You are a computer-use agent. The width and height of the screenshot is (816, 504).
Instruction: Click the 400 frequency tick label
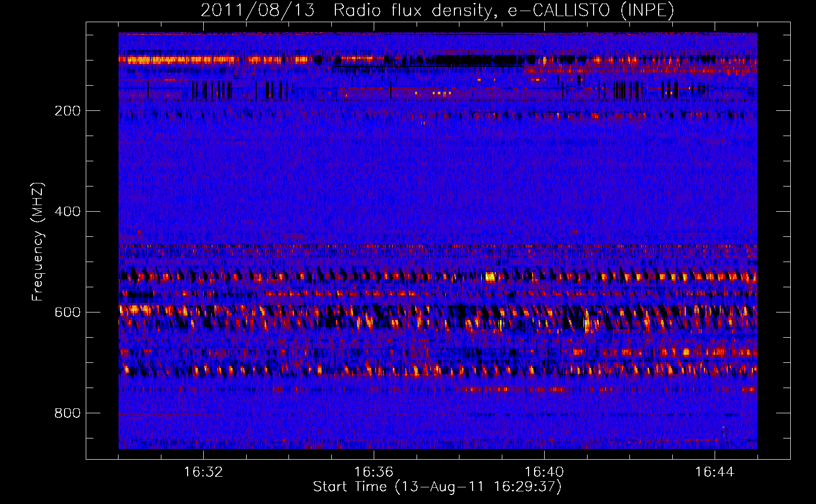68,212
